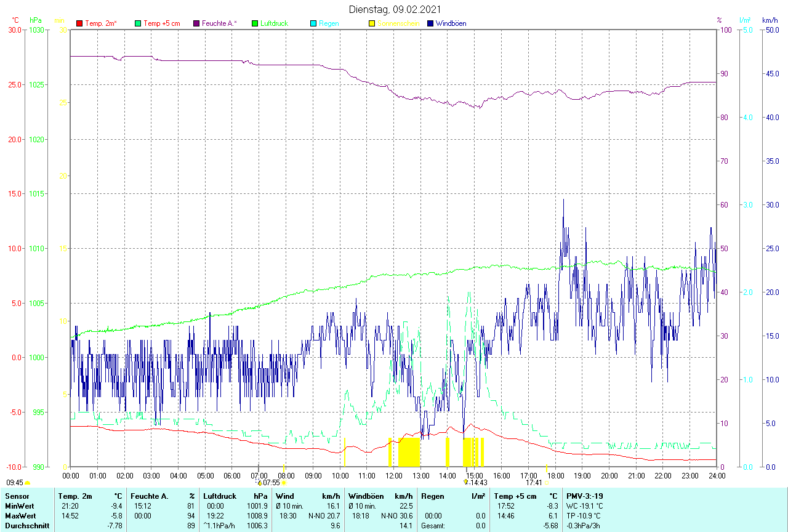Screen dimensions: 788x532
Task: Click the 'Wind' column header in the table
Action: (285, 496)
